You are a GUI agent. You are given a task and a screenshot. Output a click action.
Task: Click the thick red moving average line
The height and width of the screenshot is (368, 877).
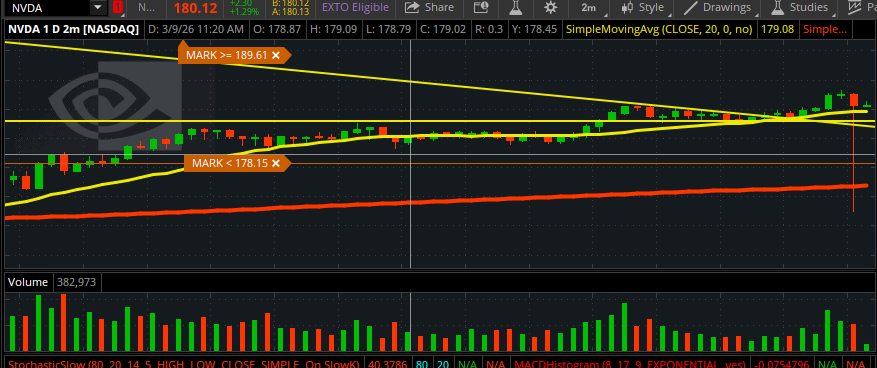pyautogui.click(x=436, y=200)
